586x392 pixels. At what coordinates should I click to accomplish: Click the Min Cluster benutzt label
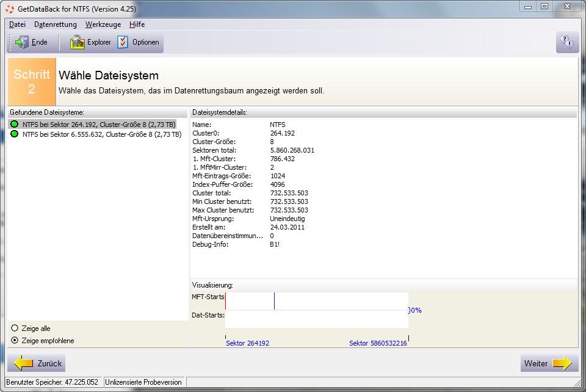point(222,201)
